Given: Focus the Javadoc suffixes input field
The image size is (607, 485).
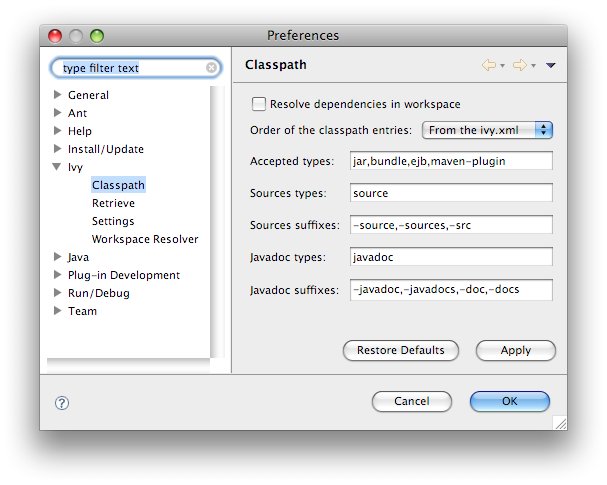Looking at the screenshot, I should [x=451, y=290].
